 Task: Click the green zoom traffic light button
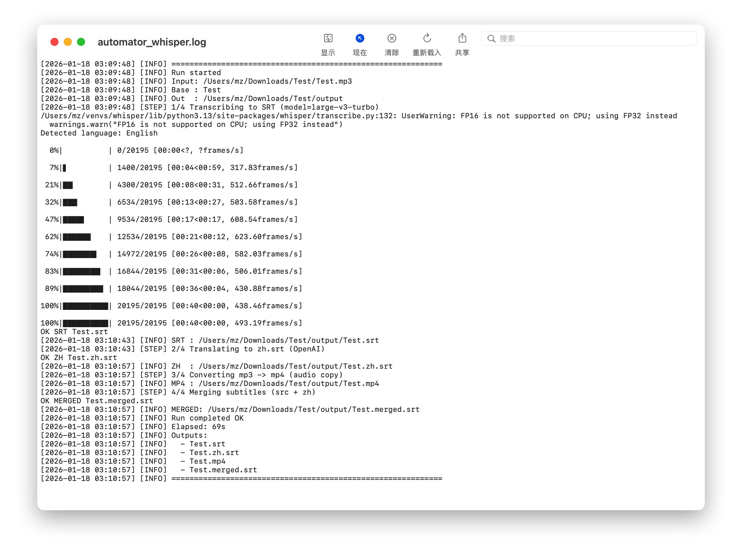[81, 42]
